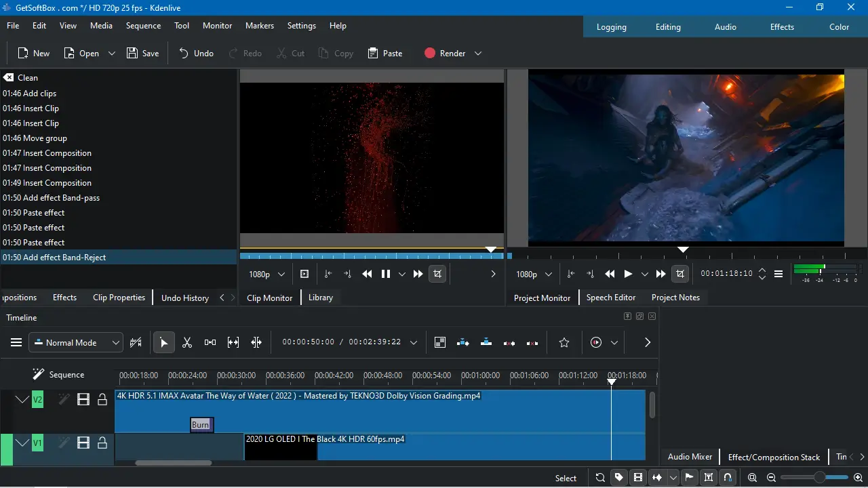This screenshot has height=488, width=868.
Task: Collapse track V2 with its chevron
Action: (22, 399)
